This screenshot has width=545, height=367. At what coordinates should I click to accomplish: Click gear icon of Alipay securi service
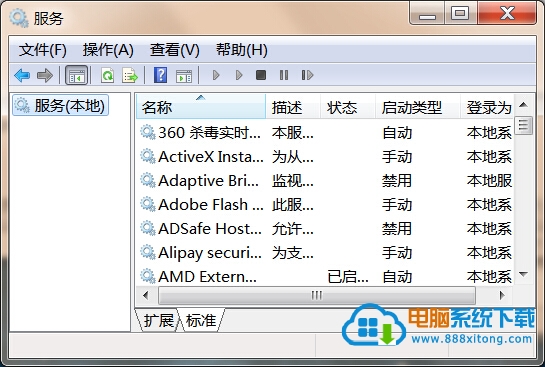(x=148, y=252)
